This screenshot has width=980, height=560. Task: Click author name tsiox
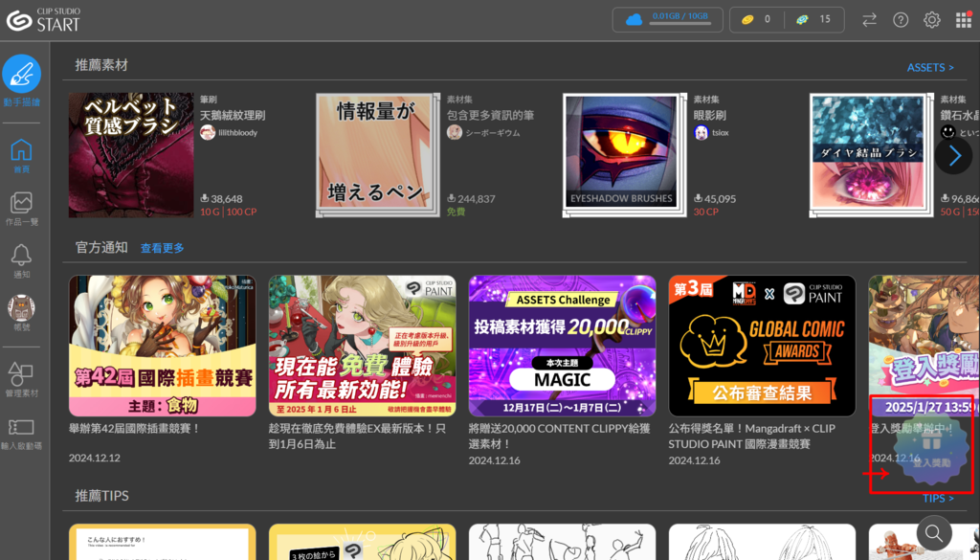coord(721,132)
